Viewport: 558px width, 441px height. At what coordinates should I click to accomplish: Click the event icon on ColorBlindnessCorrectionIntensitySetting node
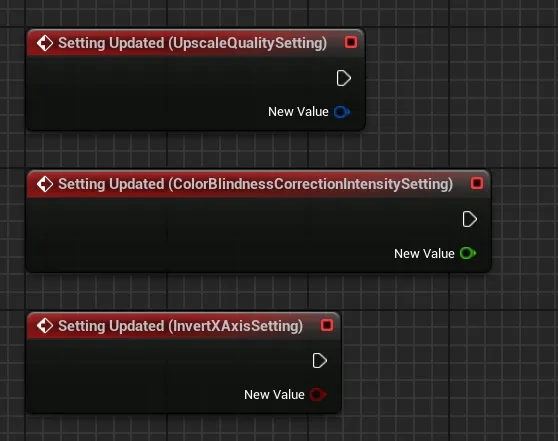click(x=45, y=184)
